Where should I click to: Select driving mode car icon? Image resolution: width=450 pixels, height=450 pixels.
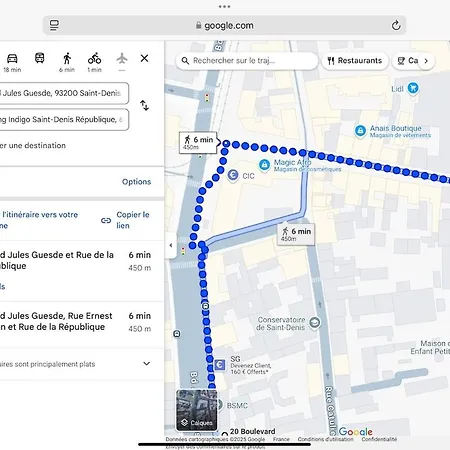(x=12, y=59)
